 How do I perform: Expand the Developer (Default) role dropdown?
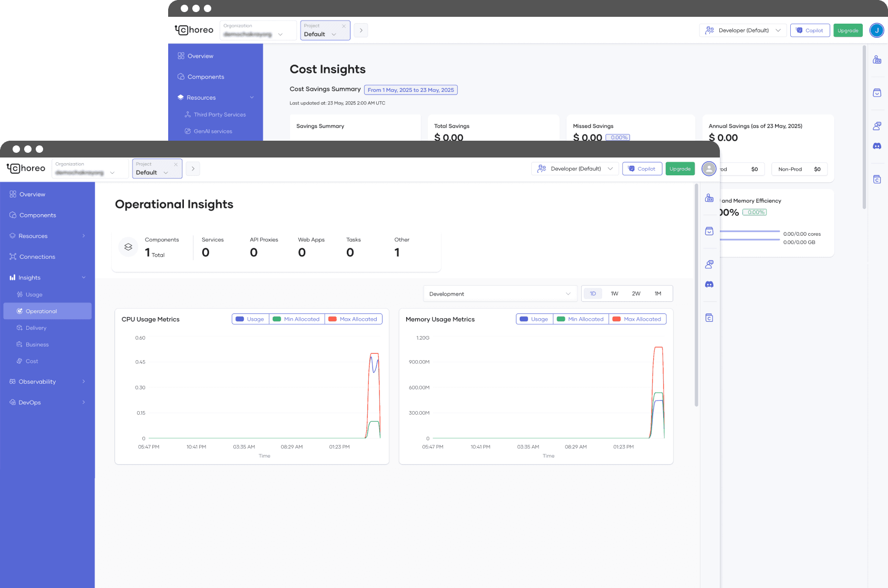(x=575, y=169)
